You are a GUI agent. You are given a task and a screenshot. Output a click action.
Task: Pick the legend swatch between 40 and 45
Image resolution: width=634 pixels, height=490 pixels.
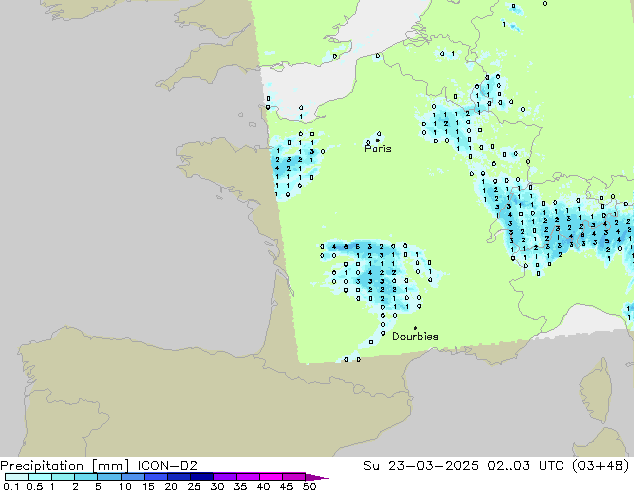271,477
